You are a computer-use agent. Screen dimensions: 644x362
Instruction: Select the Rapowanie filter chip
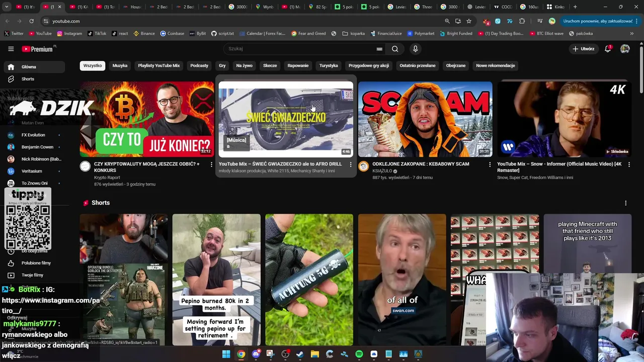coord(298,65)
